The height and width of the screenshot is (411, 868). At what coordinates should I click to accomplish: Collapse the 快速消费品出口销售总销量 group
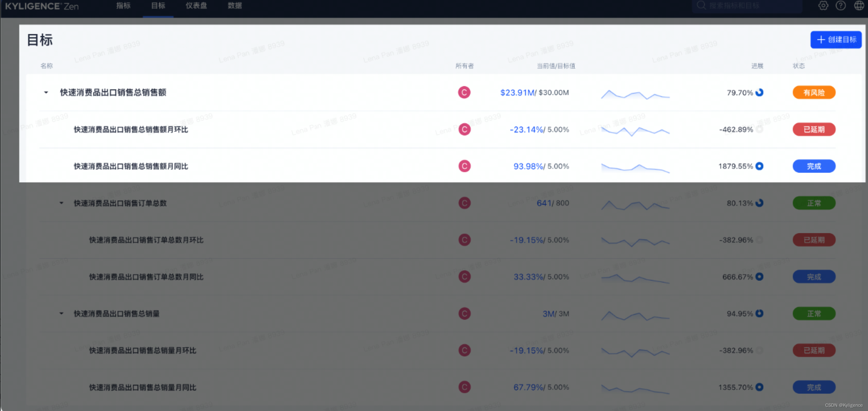click(61, 314)
